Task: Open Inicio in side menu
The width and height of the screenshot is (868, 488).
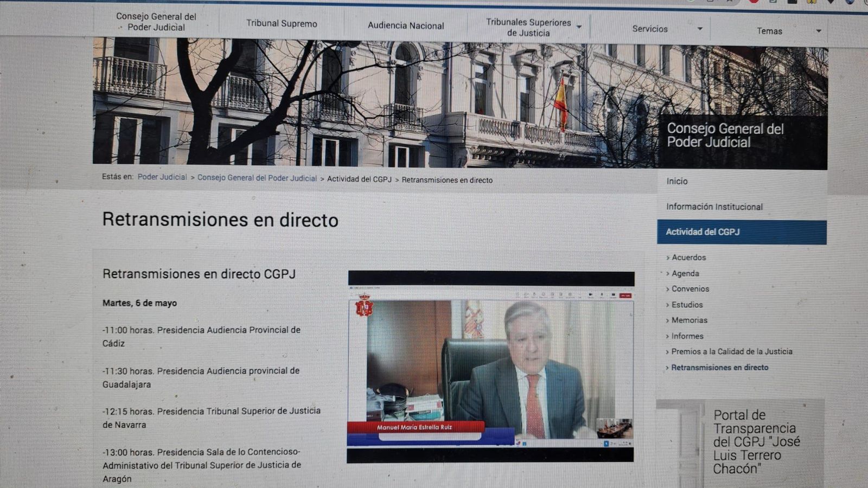Action: tap(677, 181)
